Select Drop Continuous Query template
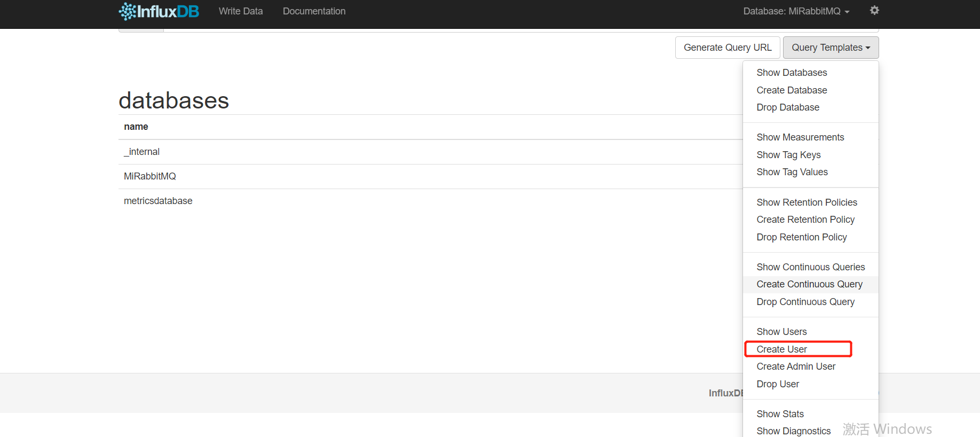 (811, 302)
